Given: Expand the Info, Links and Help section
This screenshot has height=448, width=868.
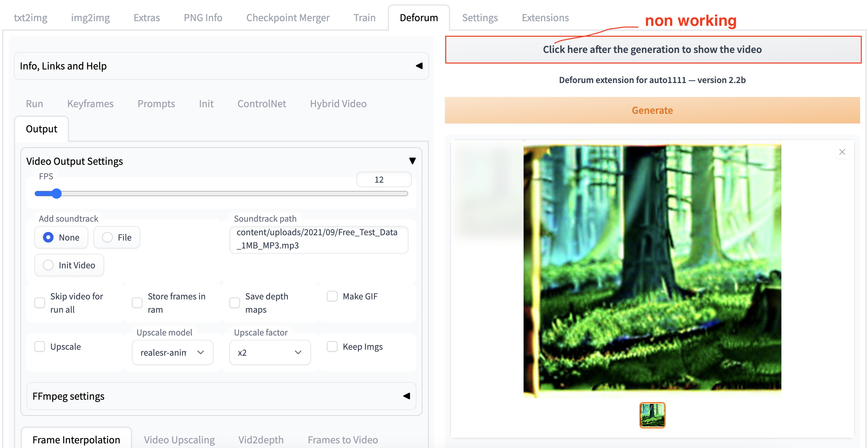Looking at the screenshot, I should 221,66.
